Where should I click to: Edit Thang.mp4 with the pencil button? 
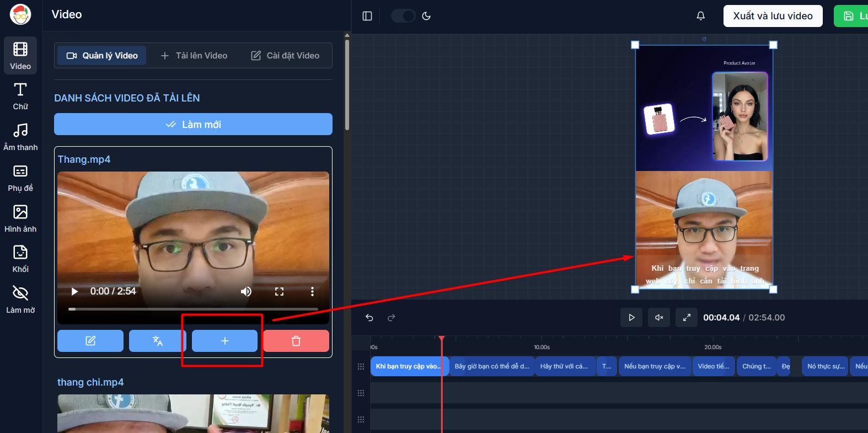pyautogui.click(x=90, y=341)
